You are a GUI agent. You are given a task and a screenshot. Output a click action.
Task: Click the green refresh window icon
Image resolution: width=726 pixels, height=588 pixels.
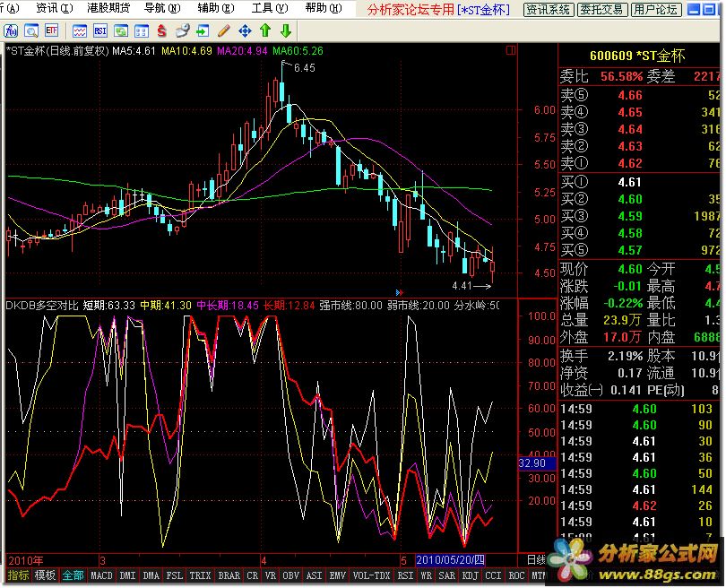click(x=121, y=31)
